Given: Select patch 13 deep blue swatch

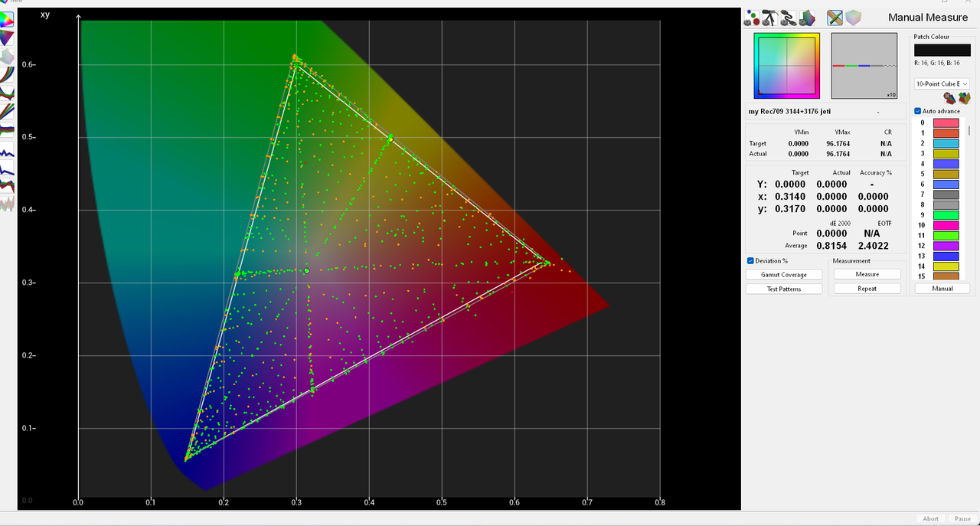Looking at the screenshot, I should click(946, 256).
